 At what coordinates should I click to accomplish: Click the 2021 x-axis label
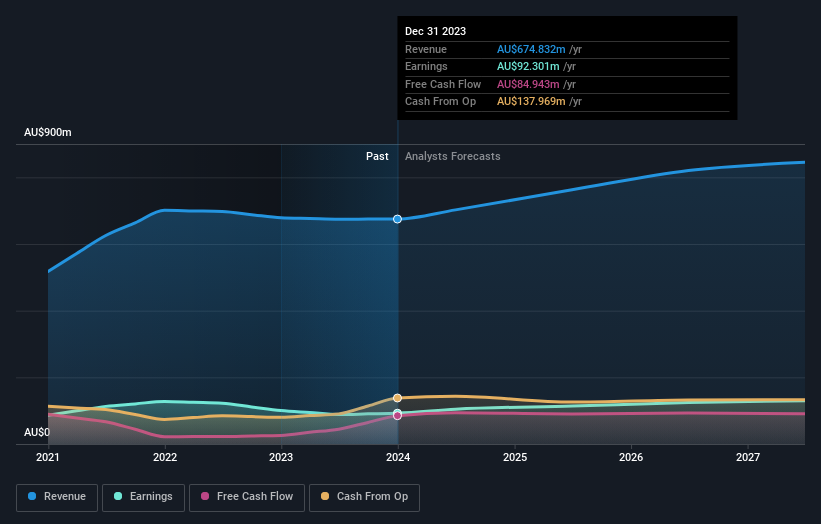click(48, 457)
